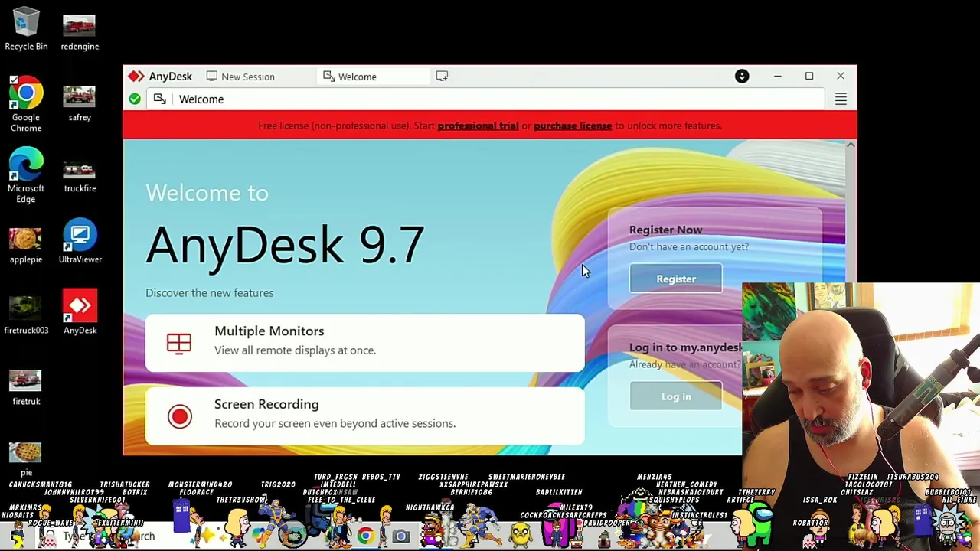Open the Multiple Monitors feature card

(x=364, y=342)
